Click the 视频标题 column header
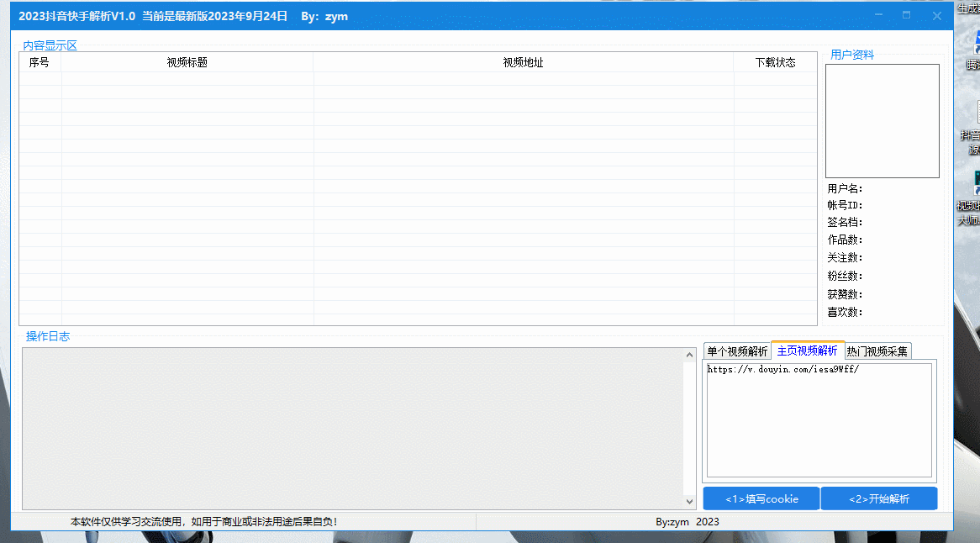The width and height of the screenshot is (980, 543). pos(187,62)
